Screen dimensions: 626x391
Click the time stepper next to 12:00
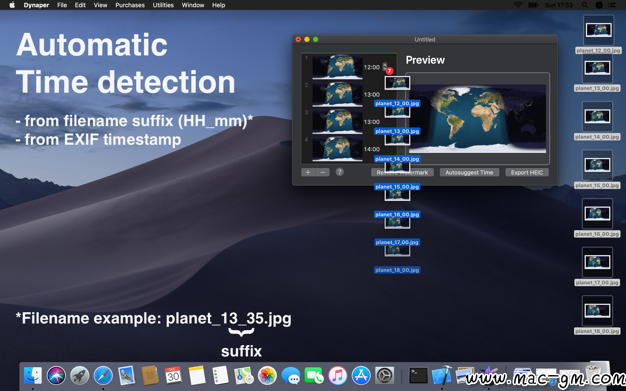point(384,67)
